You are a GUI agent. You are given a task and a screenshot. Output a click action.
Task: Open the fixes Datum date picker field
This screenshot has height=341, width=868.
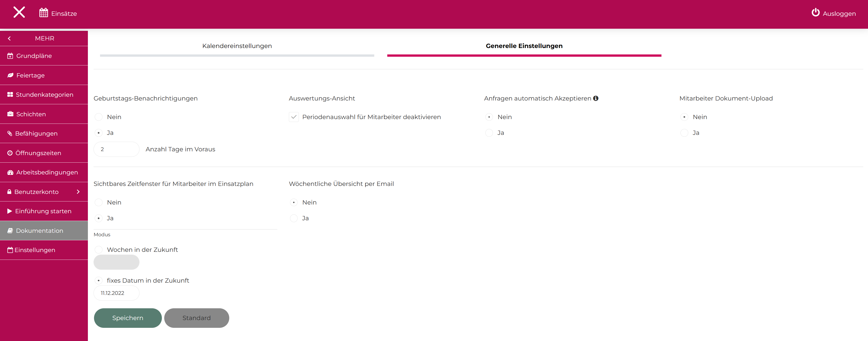point(116,293)
